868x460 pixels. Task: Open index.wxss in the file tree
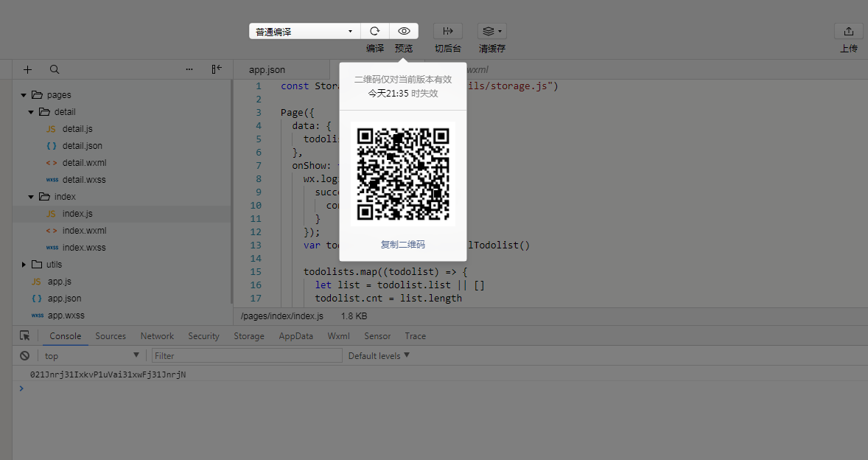pos(84,248)
